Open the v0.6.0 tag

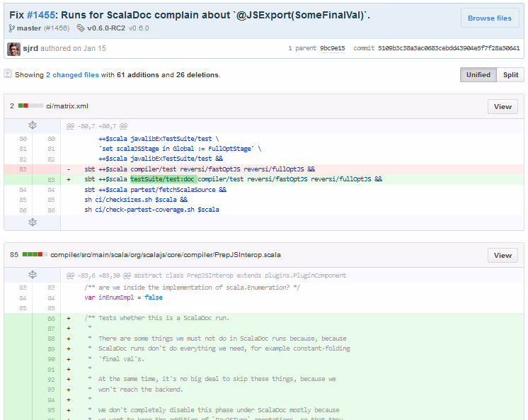point(139,28)
